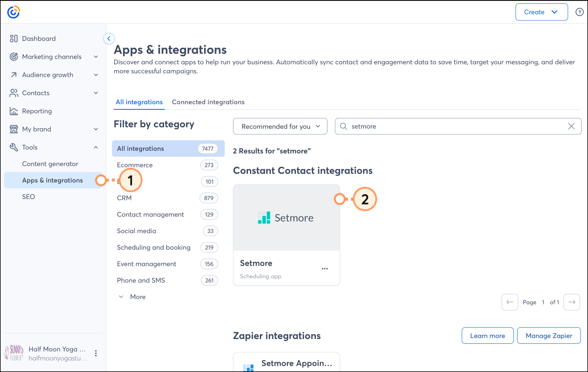Open SEO in sidebar
This screenshot has height=372, width=588.
(29, 197)
